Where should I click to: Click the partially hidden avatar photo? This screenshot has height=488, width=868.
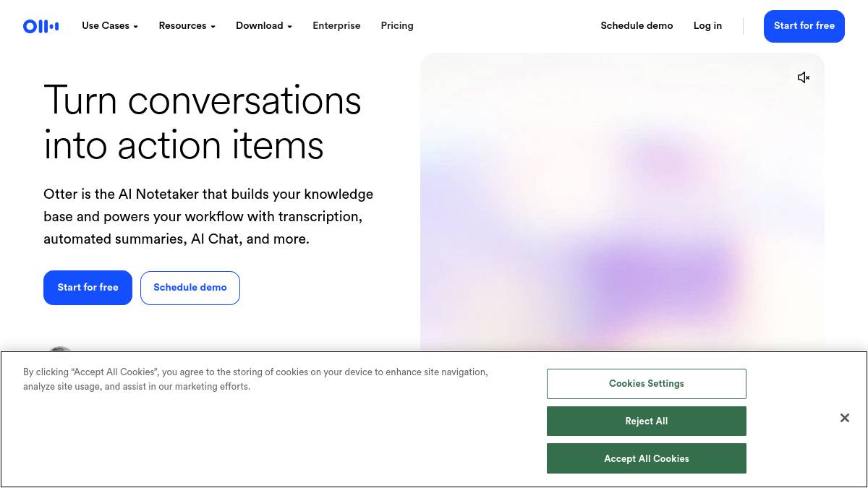(60, 349)
